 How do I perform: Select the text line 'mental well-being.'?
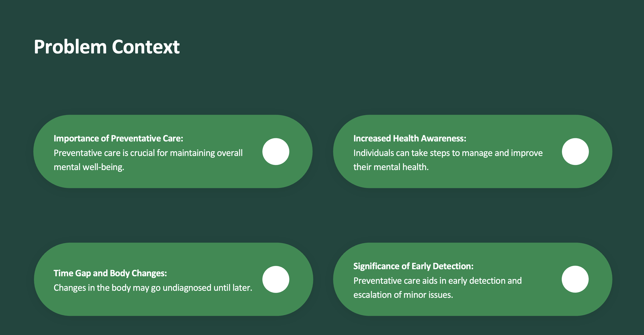point(89,167)
